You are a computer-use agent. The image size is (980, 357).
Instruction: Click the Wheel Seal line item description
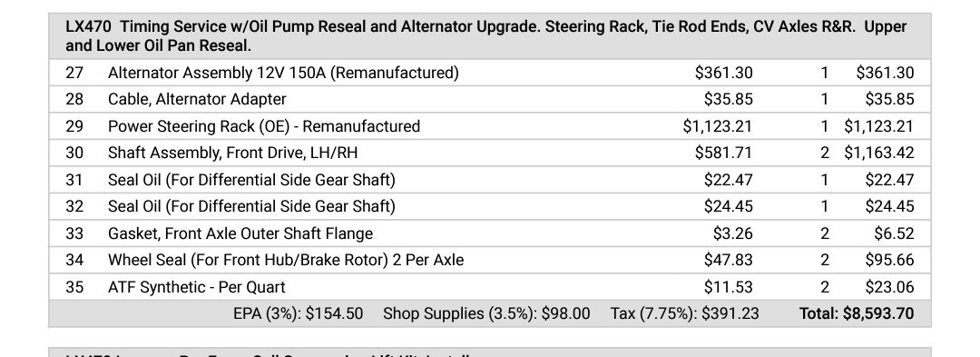tap(286, 260)
